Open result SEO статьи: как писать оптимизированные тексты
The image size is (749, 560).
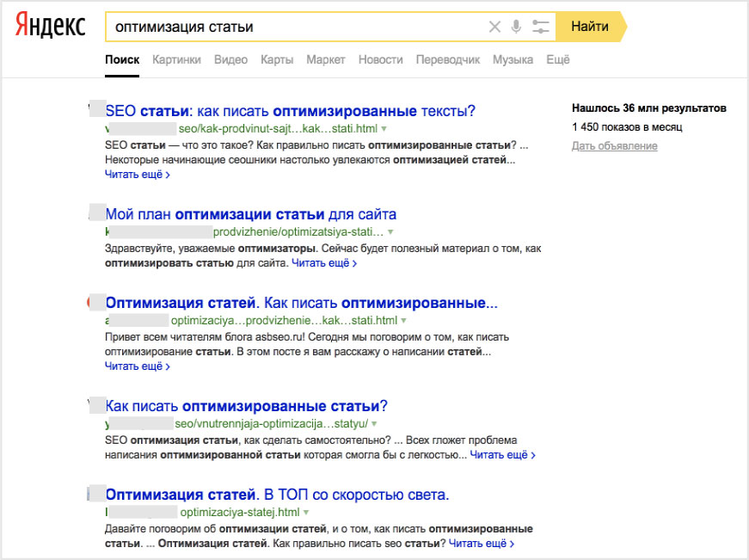(291, 111)
